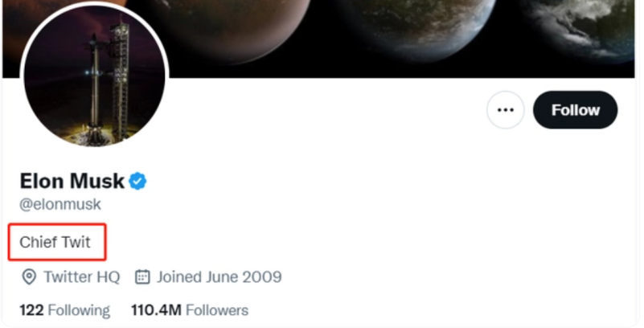This screenshot has height=328, width=644.
Task: Click the Chief Twit bio text
Action: coord(55,242)
